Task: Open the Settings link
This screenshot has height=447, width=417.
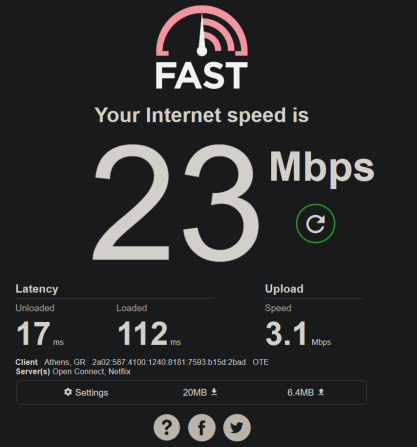Action: 86,392
